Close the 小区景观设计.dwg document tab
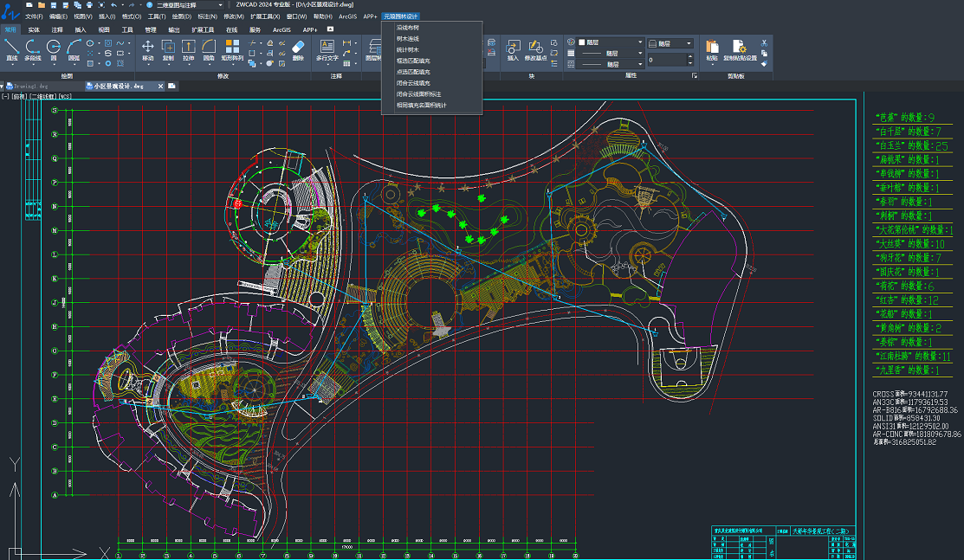The image size is (964, 560). point(160,86)
